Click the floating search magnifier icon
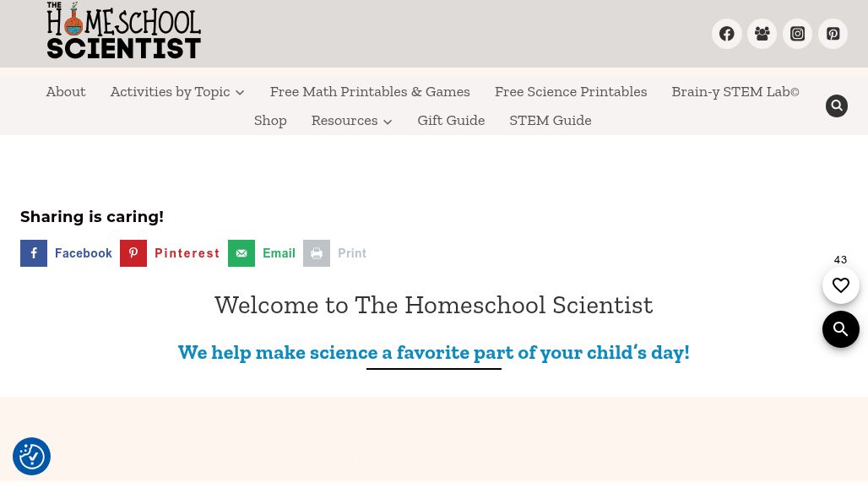The height and width of the screenshot is (488, 868). point(841,329)
